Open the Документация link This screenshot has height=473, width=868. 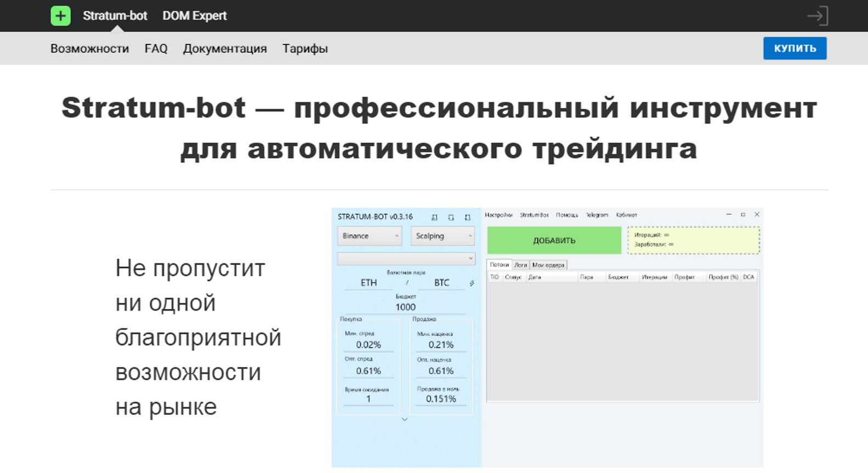[x=225, y=48]
